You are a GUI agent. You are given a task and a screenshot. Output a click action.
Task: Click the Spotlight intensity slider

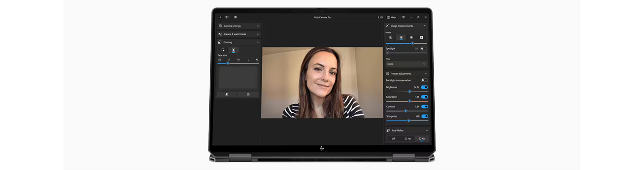coord(407,53)
